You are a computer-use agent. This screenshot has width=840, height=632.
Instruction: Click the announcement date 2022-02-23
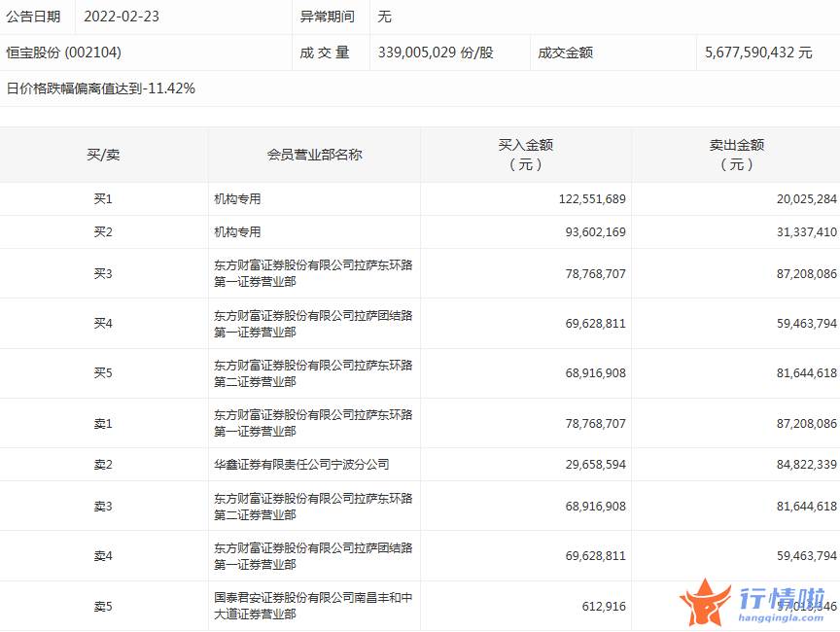coord(122,17)
